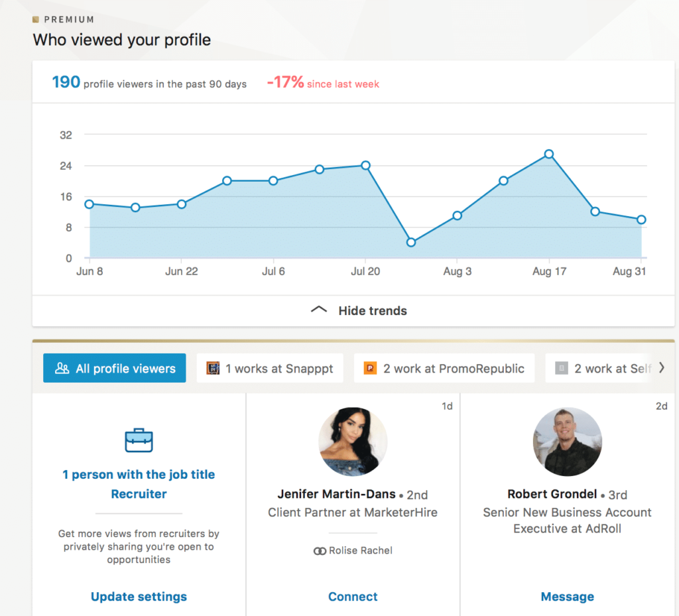Click Robert Grondel's profile photo thumbnail
Viewport: 679px width, 616px height.
[567, 442]
